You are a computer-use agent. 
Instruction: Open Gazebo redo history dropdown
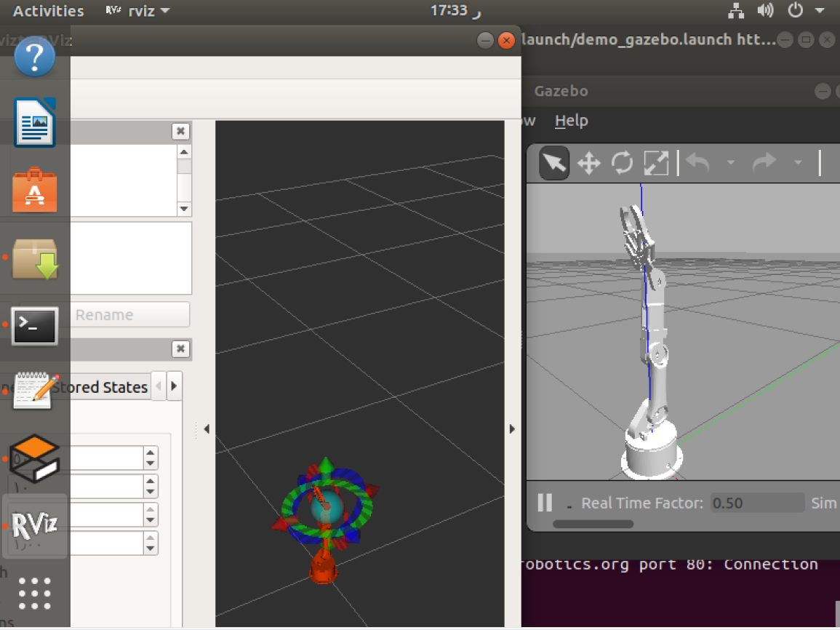pos(798,162)
